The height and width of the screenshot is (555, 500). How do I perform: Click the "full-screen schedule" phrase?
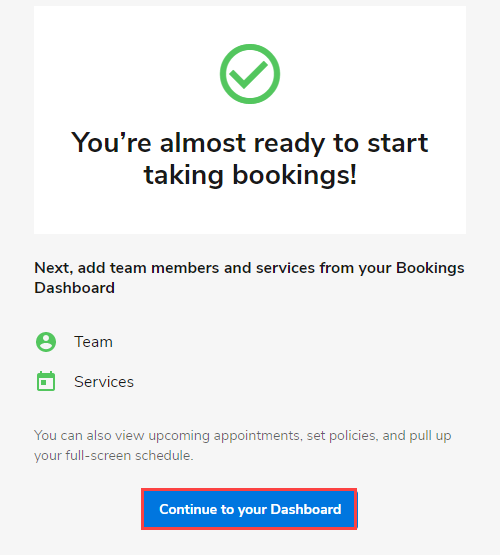point(129,456)
